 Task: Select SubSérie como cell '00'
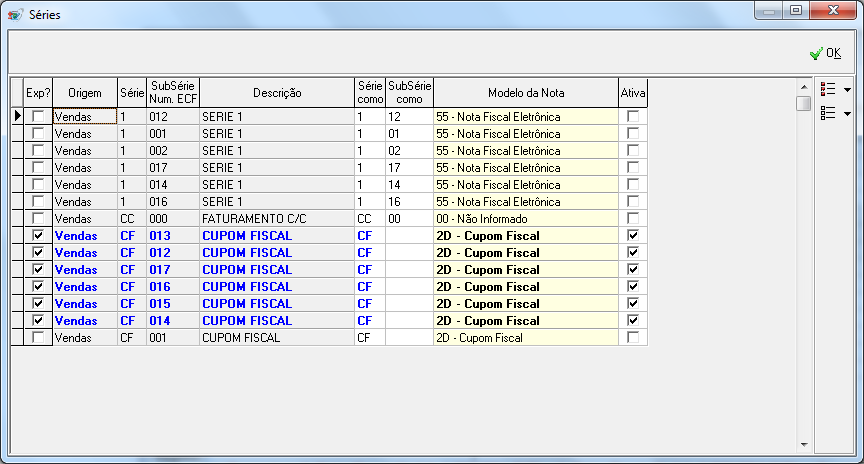(409, 218)
